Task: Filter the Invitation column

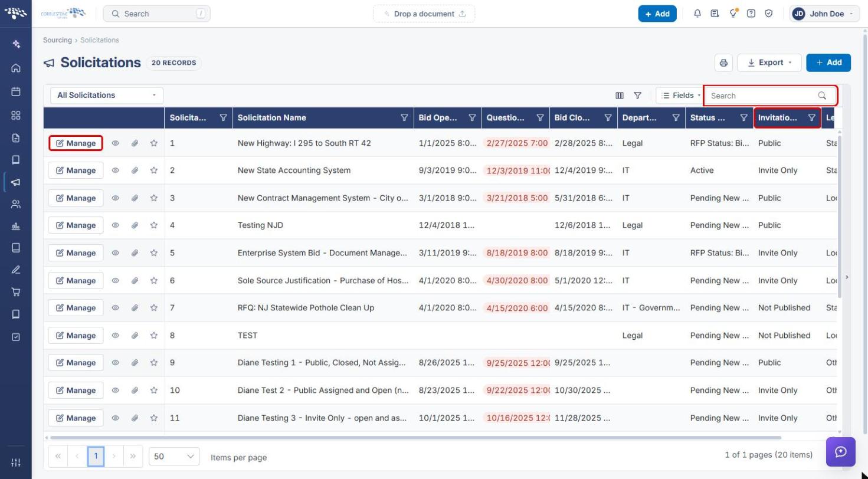Action: (x=812, y=118)
